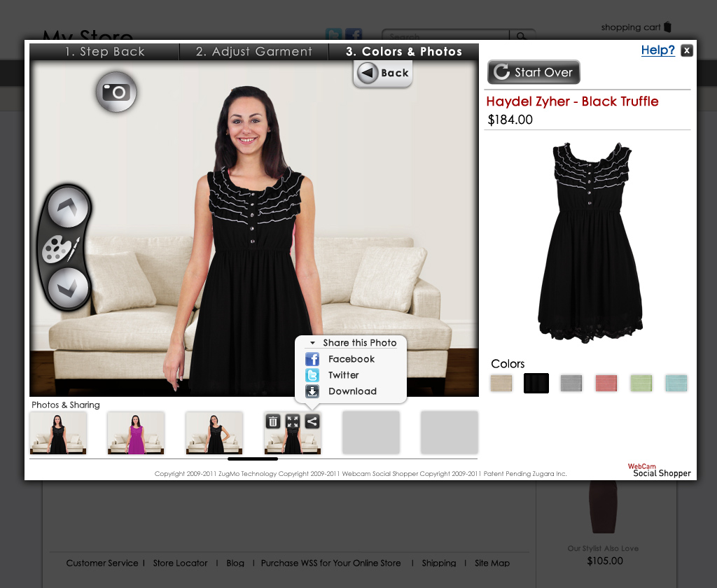Click the last empty gray photo slot
The image size is (717, 588).
point(449,433)
